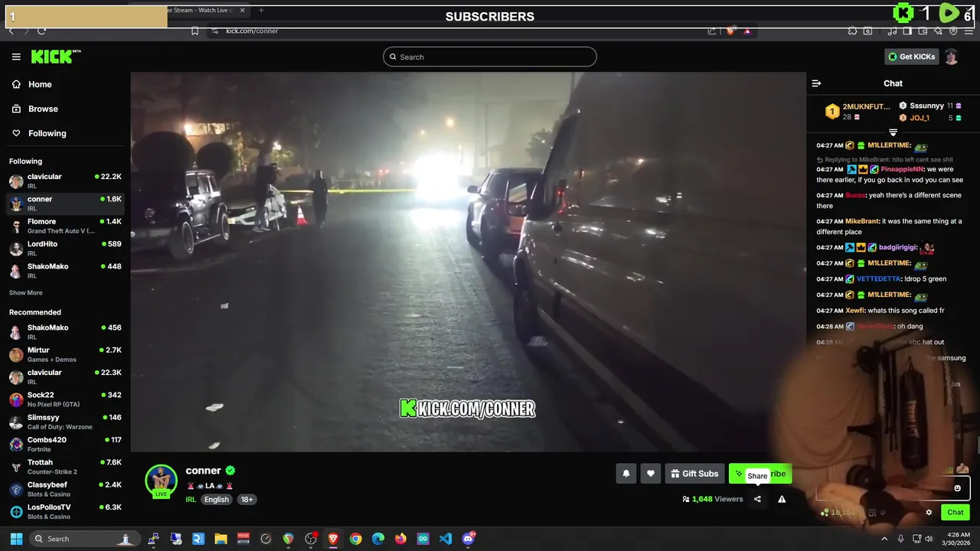Click the report warning triangle icon
Screen dimensions: 980x551
782,499
